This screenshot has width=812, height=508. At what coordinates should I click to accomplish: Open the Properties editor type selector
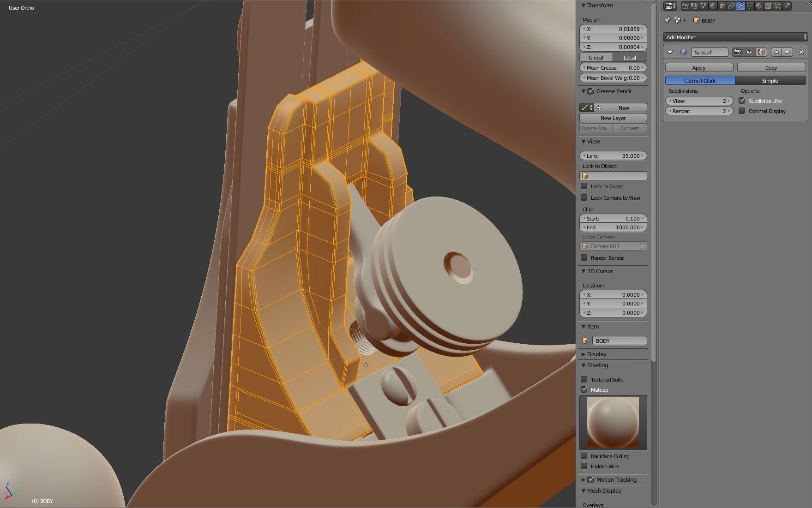point(670,6)
